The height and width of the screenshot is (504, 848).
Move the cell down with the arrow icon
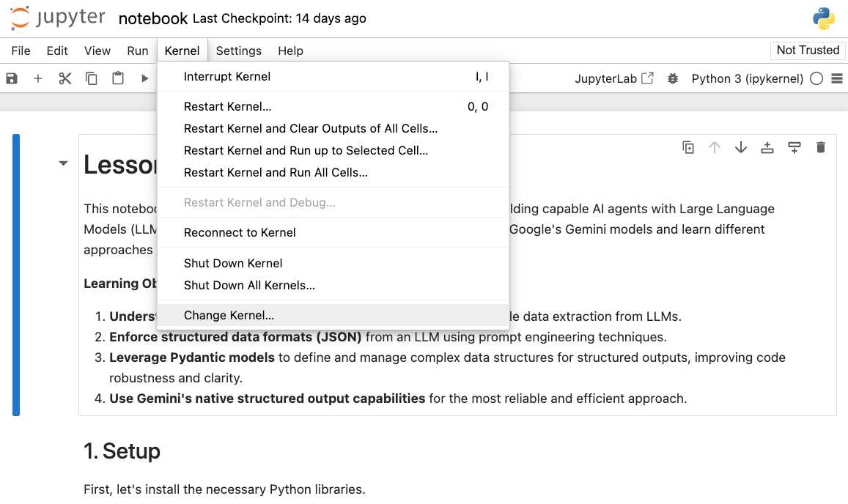[741, 147]
